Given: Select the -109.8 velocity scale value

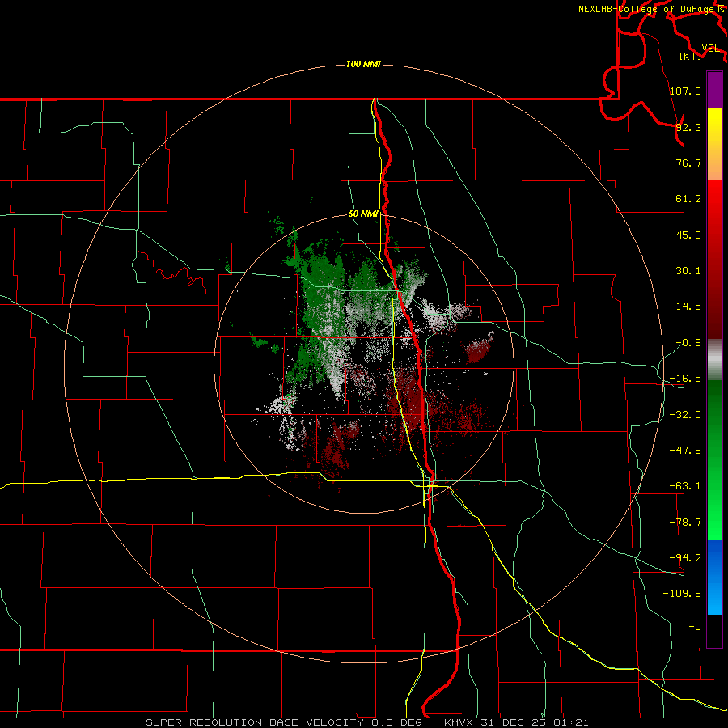Looking at the screenshot, I should click(682, 594).
